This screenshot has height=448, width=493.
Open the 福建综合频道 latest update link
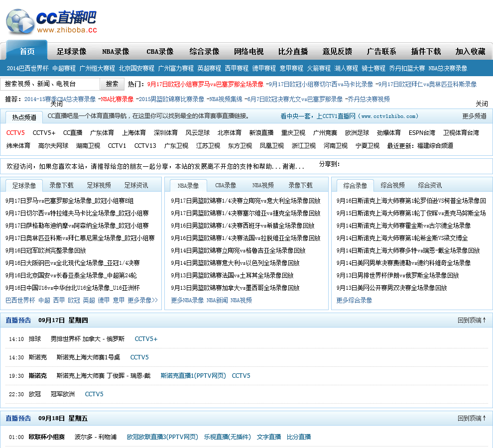click(x=435, y=145)
